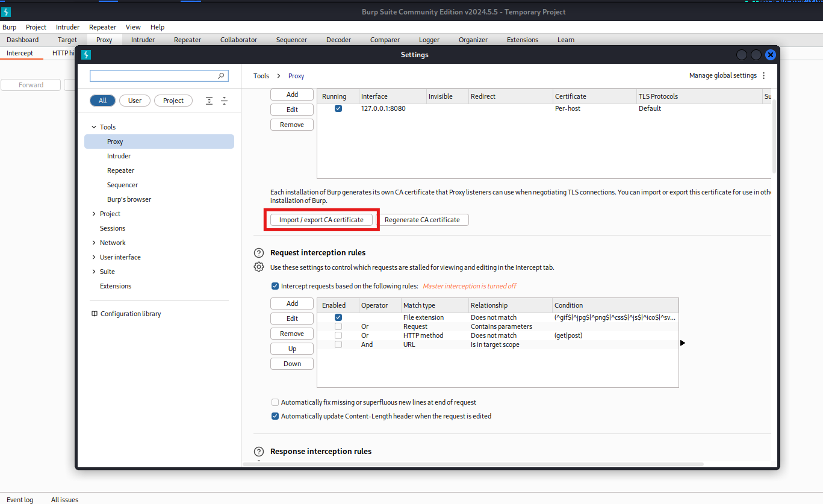Click Down button for interception rules

pyautogui.click(x=292, y=364)
